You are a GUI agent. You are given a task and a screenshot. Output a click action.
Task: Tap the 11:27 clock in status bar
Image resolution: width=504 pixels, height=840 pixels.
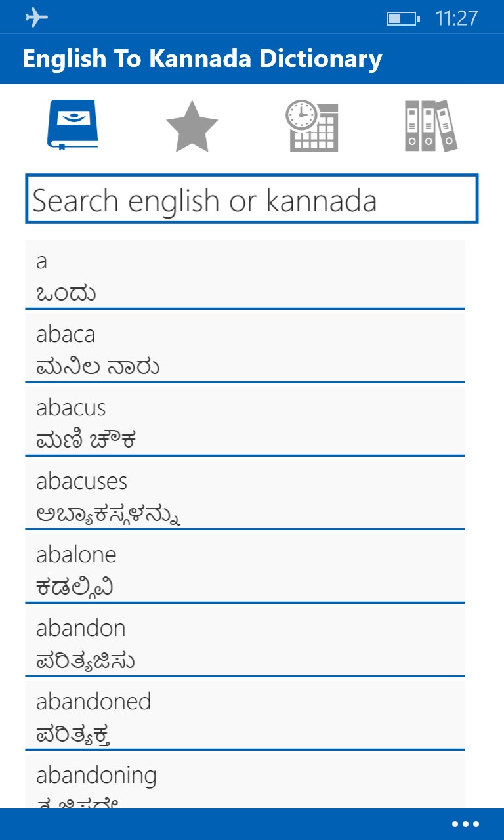point(457,18)
